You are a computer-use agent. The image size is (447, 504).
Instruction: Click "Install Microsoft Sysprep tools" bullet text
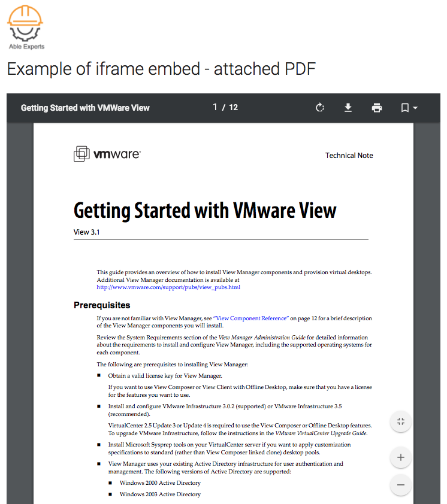pos(229,448)
